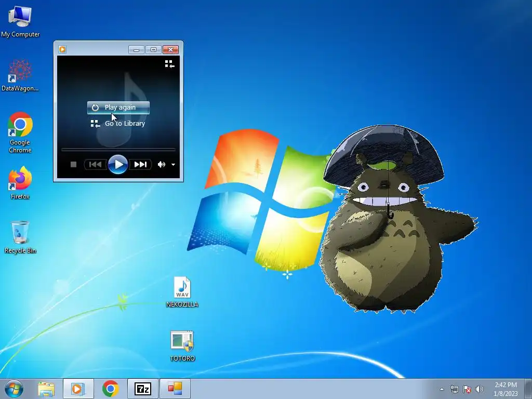
Task: Open Go to Library link
Action: pos(118,124)
